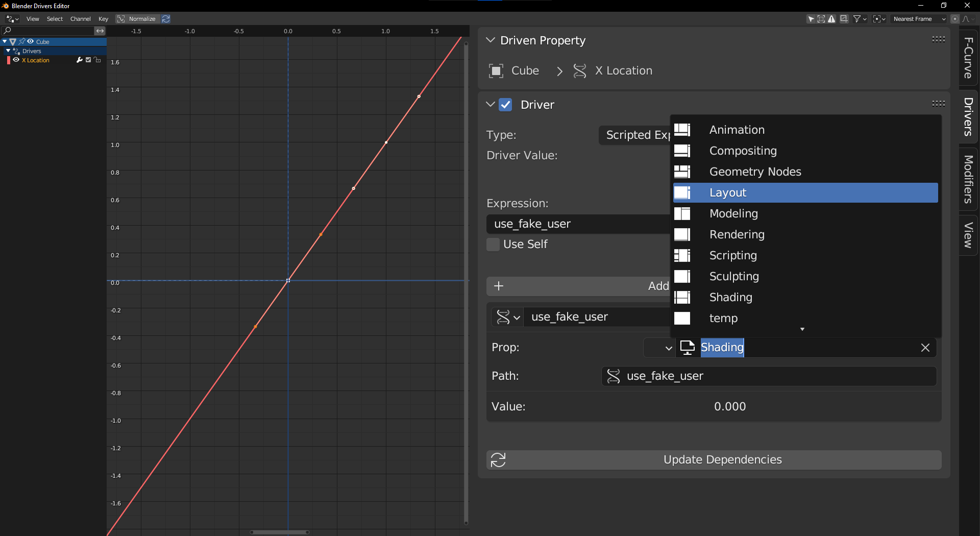Screen dimensions: 980x536
Task: Toggle X Location curve visibility eye
Action: click(x=16, y=60)
